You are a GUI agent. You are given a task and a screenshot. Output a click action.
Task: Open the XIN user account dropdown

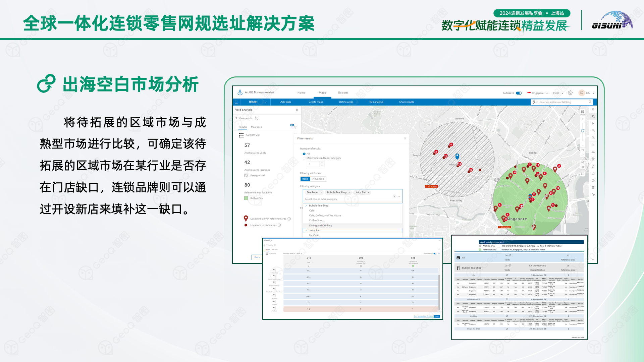tap(587, 93)
